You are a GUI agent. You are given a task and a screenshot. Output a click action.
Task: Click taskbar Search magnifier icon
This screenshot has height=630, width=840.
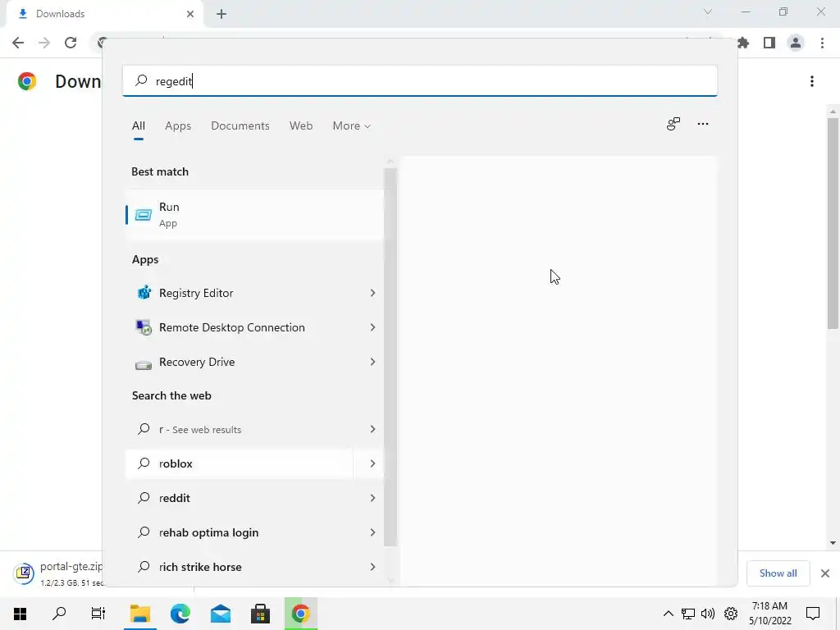click(x=59, y=614)
